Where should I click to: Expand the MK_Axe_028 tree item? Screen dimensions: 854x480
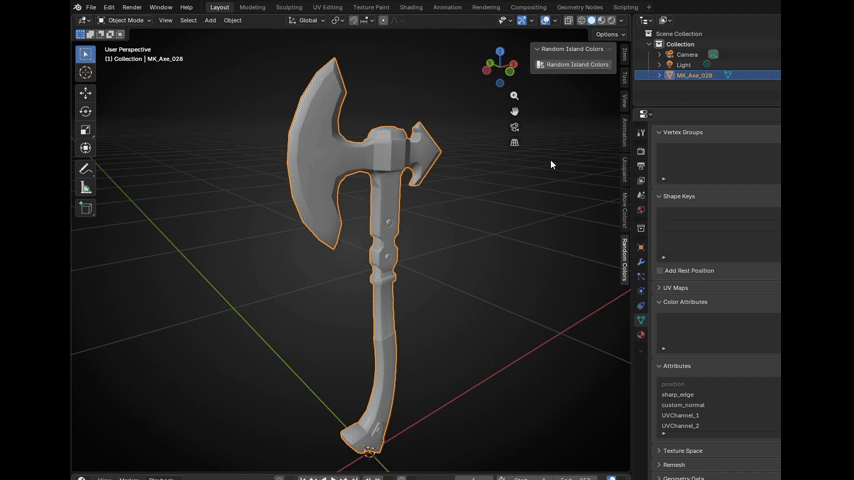coord(659,75)
